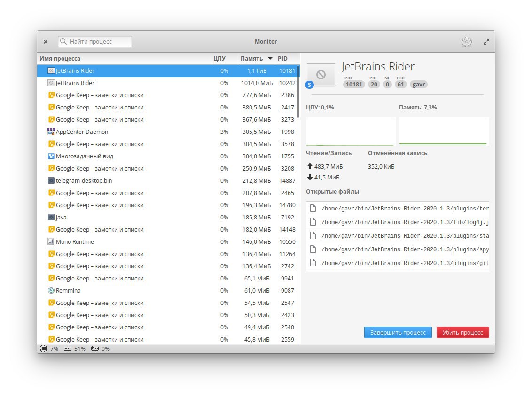Image resolution: width=532 pixels, height=397 pixels.
Task: Maximize Monitor using the expand arrows icon
Action: [x=486, y=42]
